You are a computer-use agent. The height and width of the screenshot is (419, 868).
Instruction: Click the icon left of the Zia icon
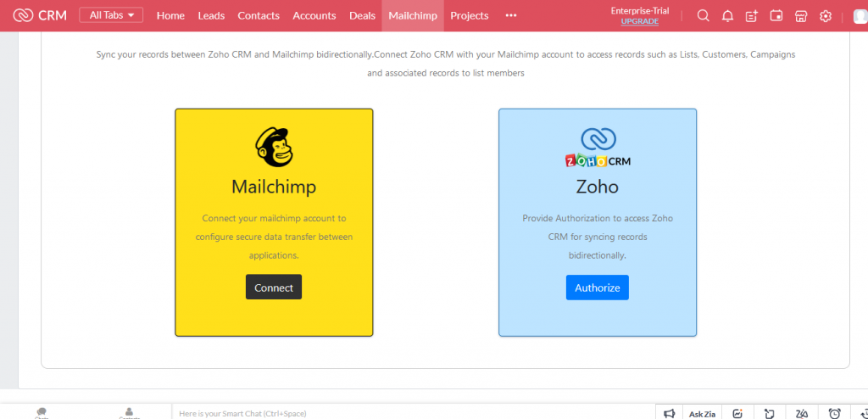pos(770,413)
